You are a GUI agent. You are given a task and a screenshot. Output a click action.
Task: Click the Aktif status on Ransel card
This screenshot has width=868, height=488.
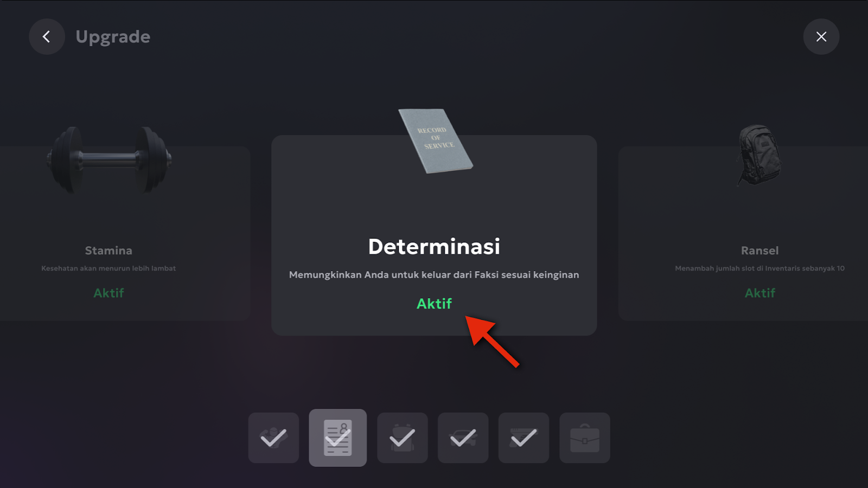click(x=760, y=293)
